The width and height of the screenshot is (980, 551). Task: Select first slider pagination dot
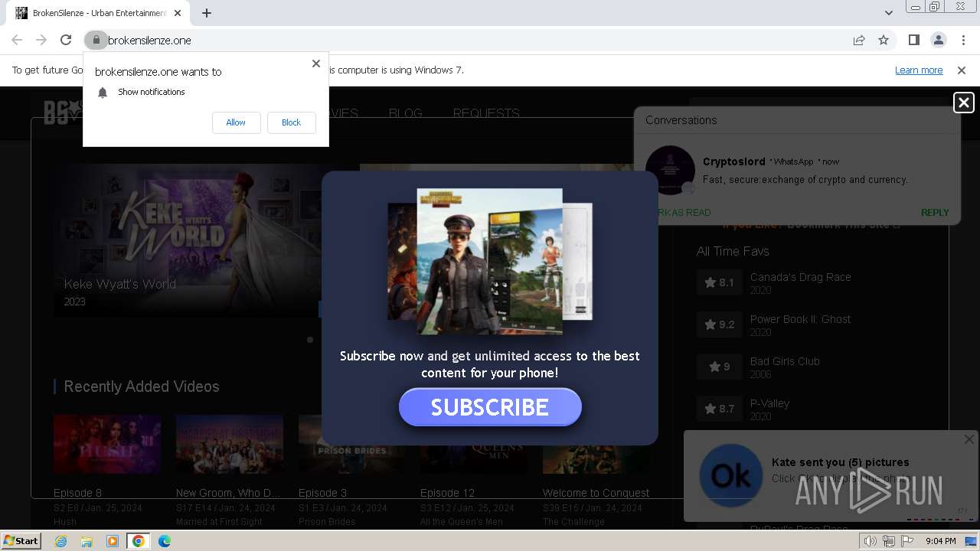pos(310,339)
